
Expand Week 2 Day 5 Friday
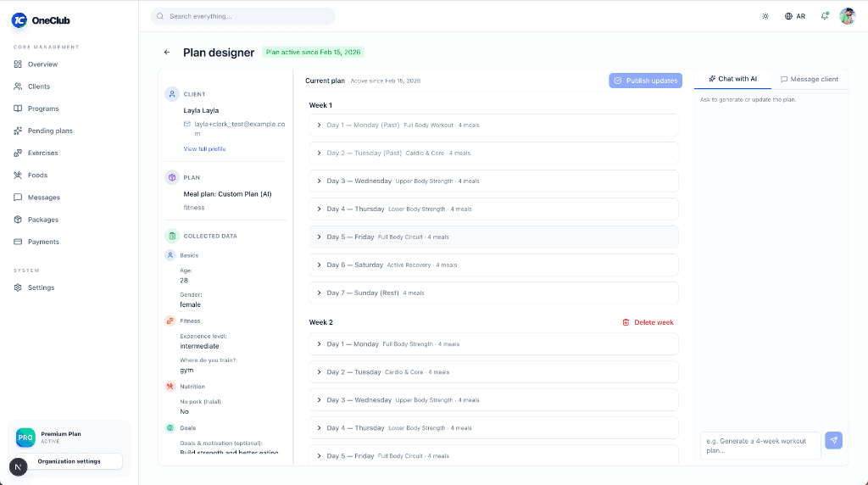click(x=493, y=455)
